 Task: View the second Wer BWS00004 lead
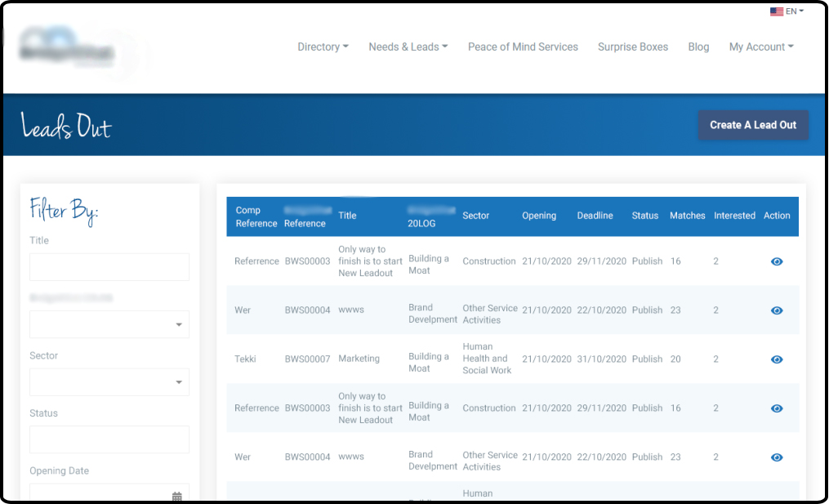click(x=777, y=457)
